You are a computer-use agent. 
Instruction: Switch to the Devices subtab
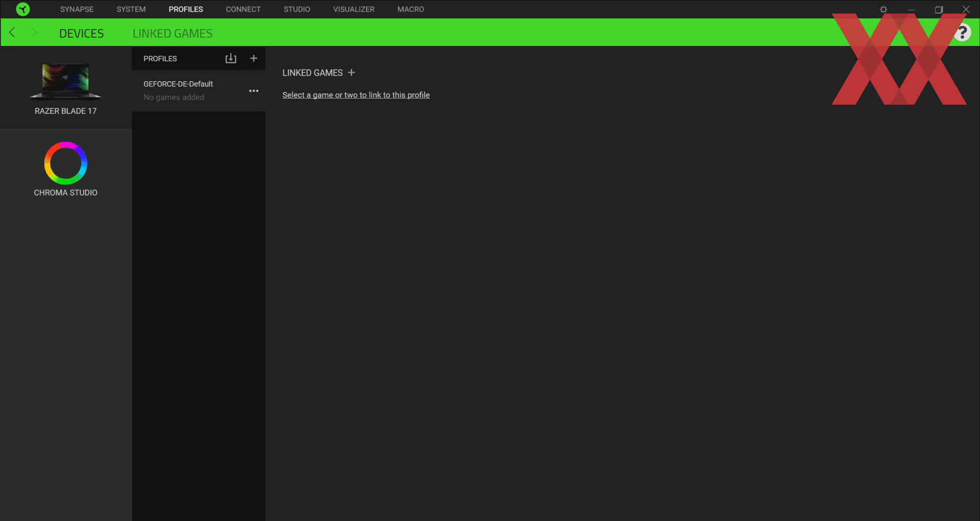[x=82, y=33]
